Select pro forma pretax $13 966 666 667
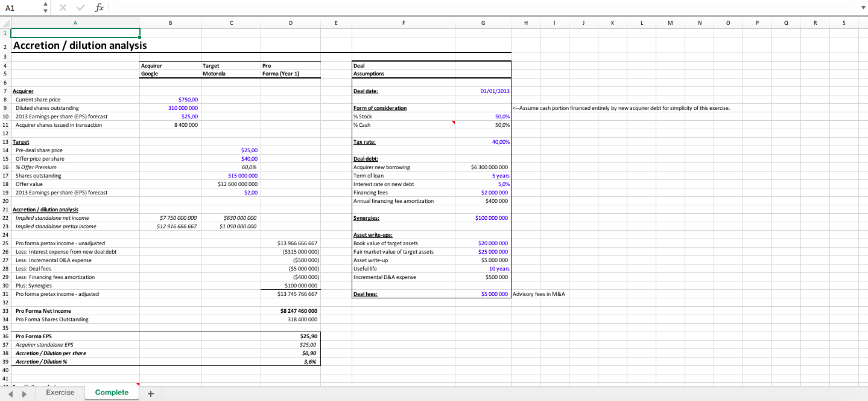868x401 pixels. pos(291,243)
